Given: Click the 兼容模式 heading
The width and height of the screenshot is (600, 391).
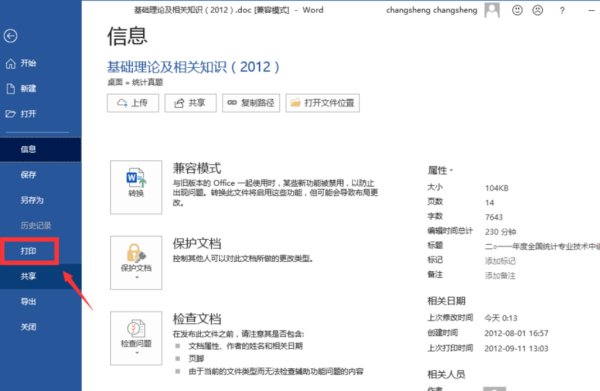Looking at the screenshot, I should (197, 168).
